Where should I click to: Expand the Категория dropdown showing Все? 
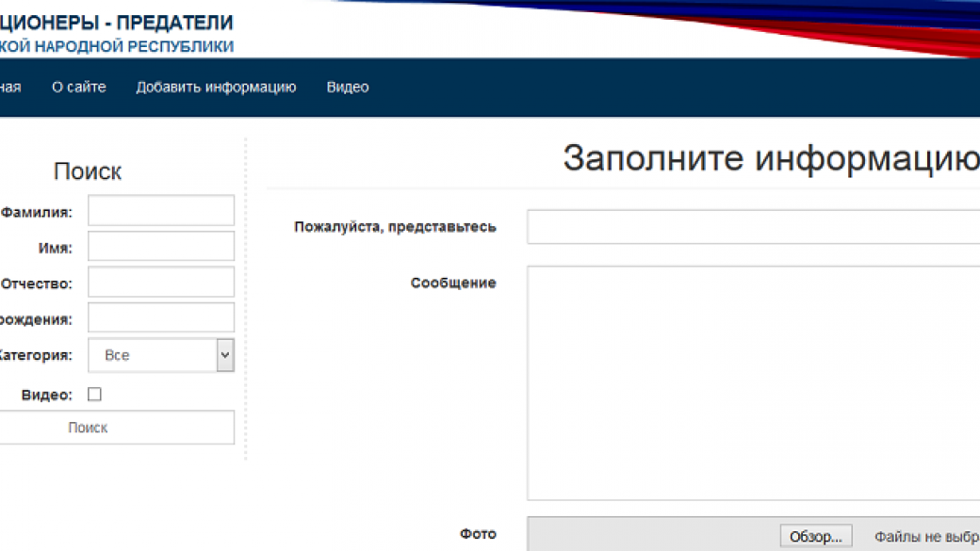click(x=160, y=355)
